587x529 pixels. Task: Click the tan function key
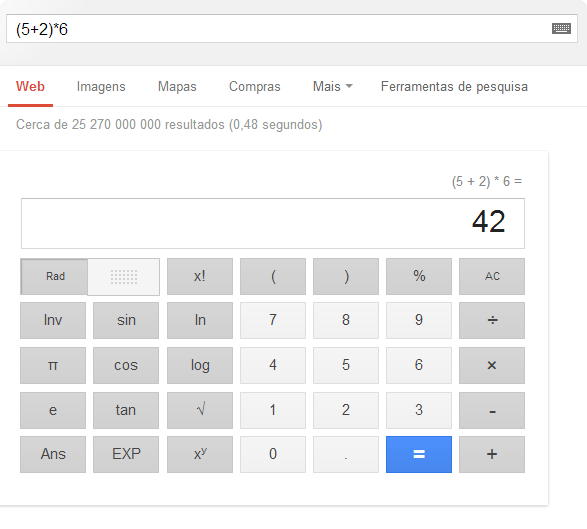coord(126,410)
